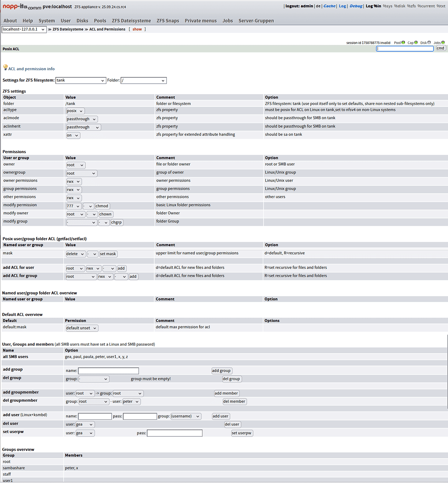This screenshot has width=448, height=484.
Task: Click the Cache link in header
Action: [329, 6]
